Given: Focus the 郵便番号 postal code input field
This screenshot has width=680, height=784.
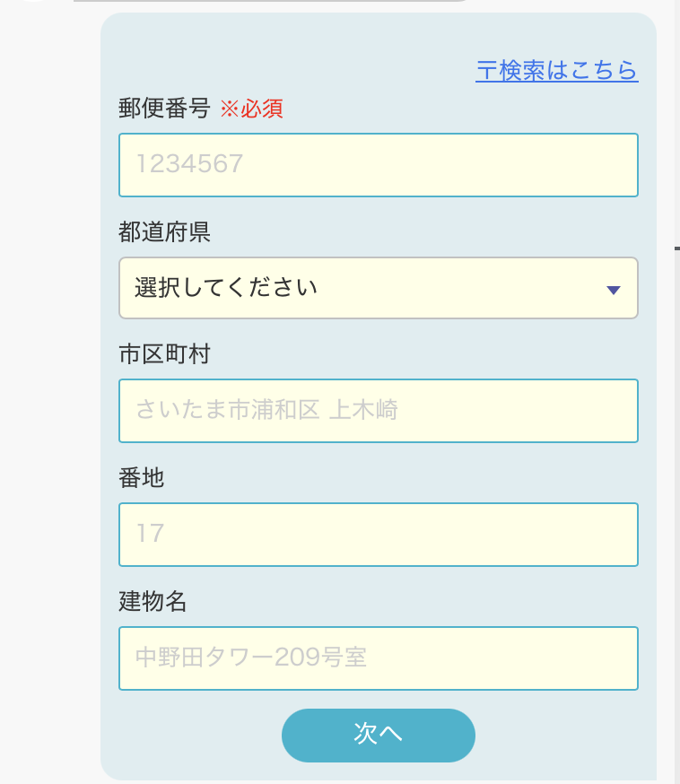Looking at the screenshot, I should (x=378, y=165).
